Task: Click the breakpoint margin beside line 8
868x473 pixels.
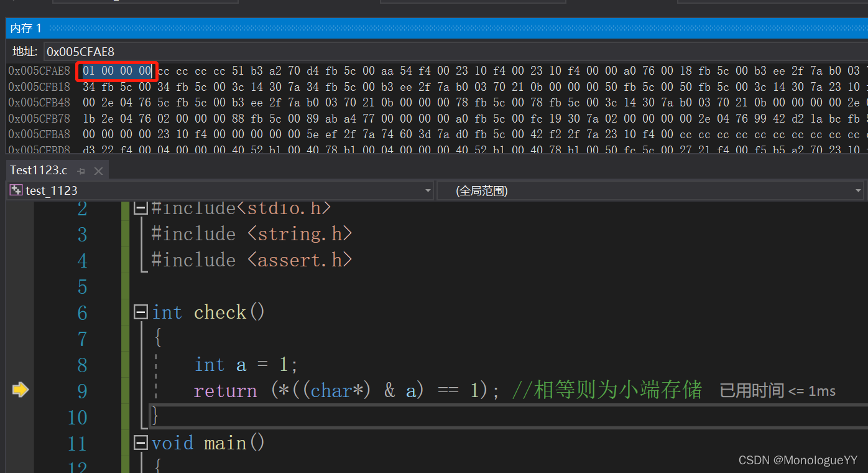Action: (20, 364)
